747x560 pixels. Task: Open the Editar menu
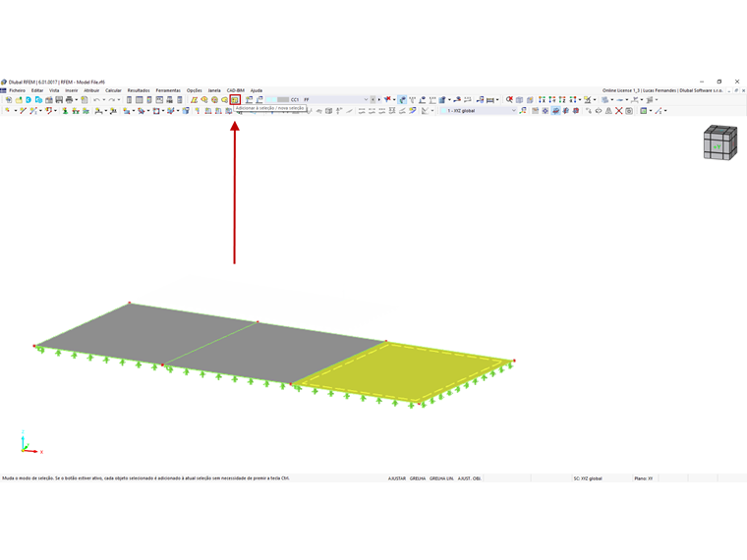pos(37,90)
